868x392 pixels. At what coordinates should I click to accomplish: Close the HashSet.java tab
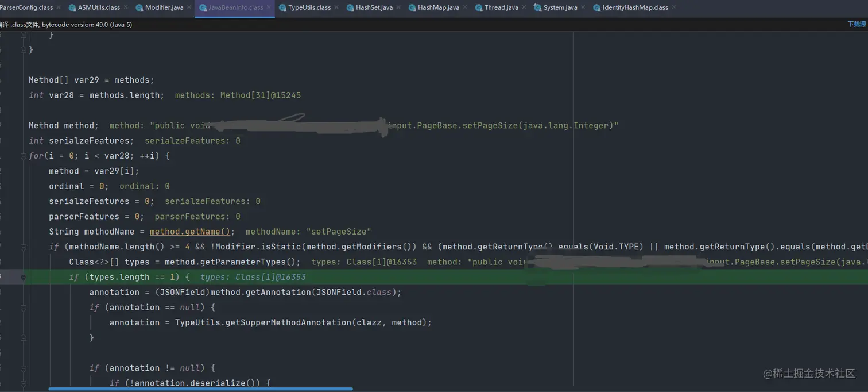coord(399,7)
